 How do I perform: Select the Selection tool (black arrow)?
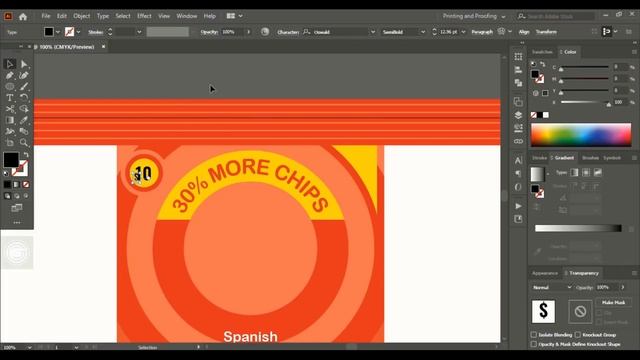coord(10,64)
